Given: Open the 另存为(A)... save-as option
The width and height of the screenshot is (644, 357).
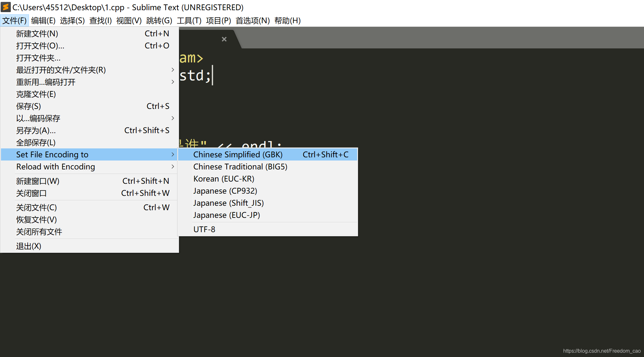Looking at the screenshot, I should tap(36, 130).
